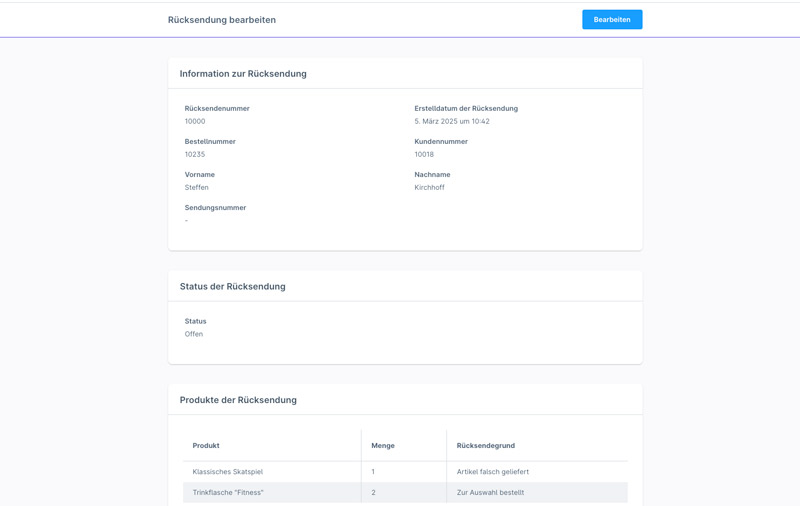
Task: Select the Produkte der Rücksendung card header
Action: coord(238,400)
